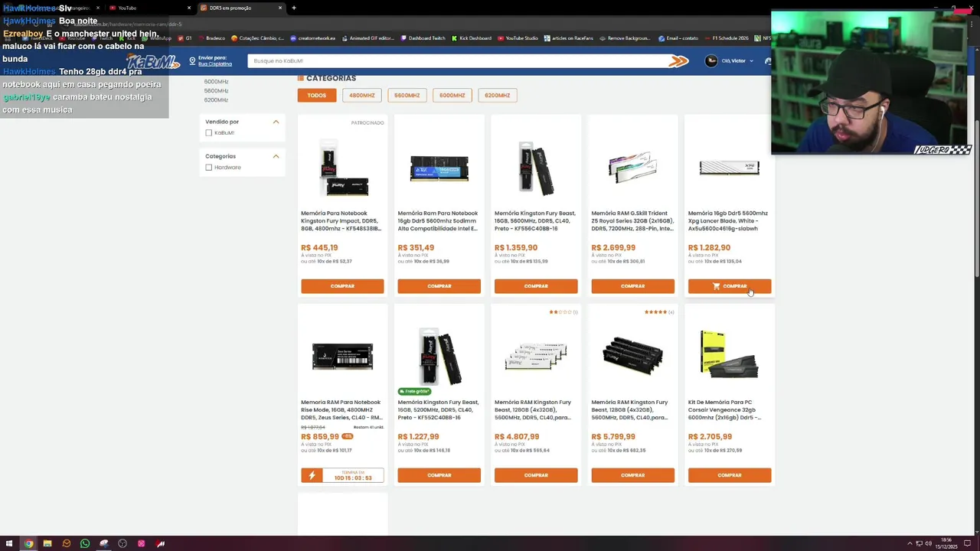This screenshot has width=980, height=551.
Task: Open the Bradesco bookmark
Action: [211, 38]
